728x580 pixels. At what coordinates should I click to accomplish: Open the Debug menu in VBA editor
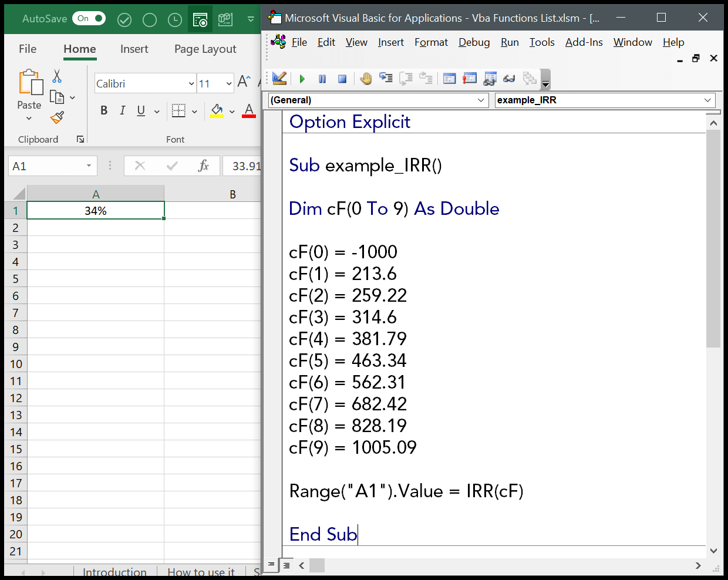474,42
